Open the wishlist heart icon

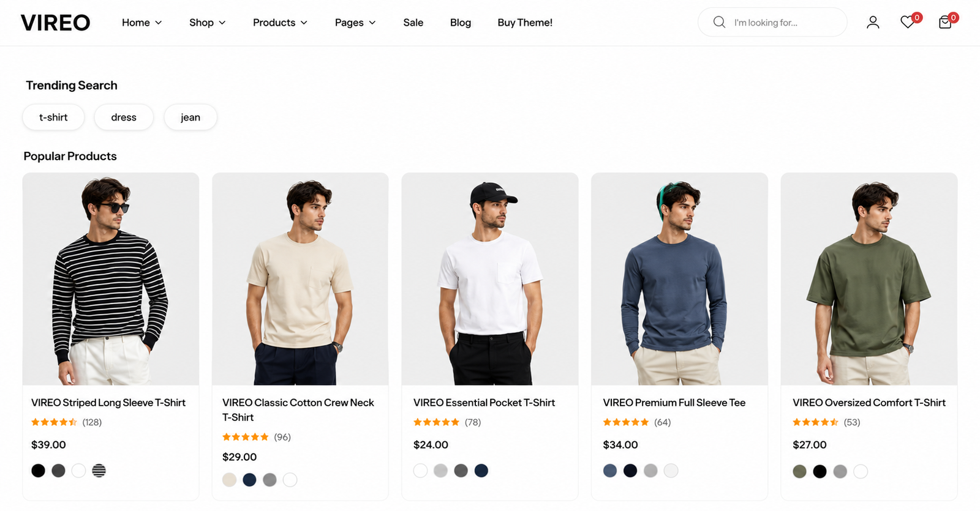click(x=908, y=23)
